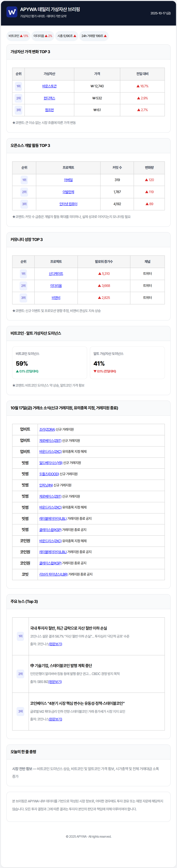Open 원문보기 for the 코인베이스 article
The height and width of the screenshot is (868, 177).
coord(55,719)
